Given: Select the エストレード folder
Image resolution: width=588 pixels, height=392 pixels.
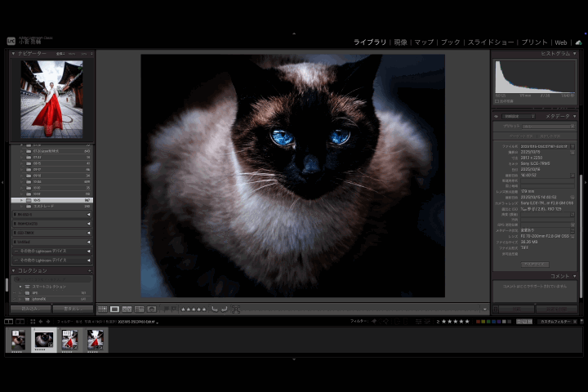Looking at the screenshot, I should pos(51,207).
